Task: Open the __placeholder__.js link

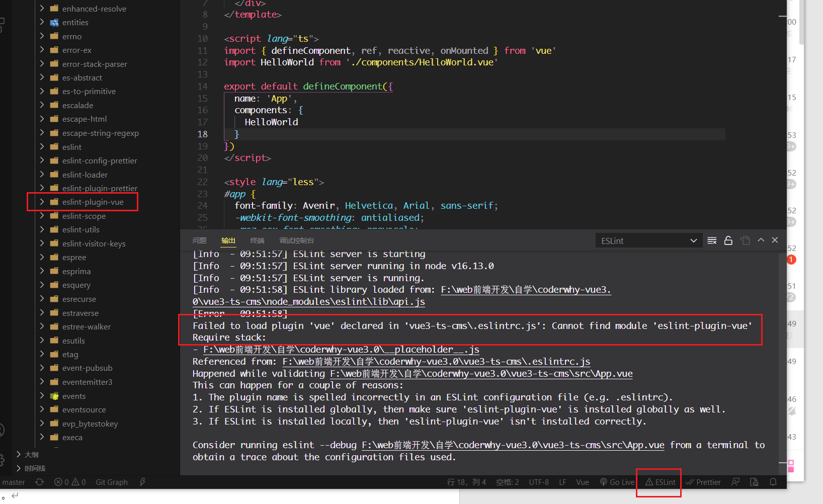Action: [x=341, y=349]
